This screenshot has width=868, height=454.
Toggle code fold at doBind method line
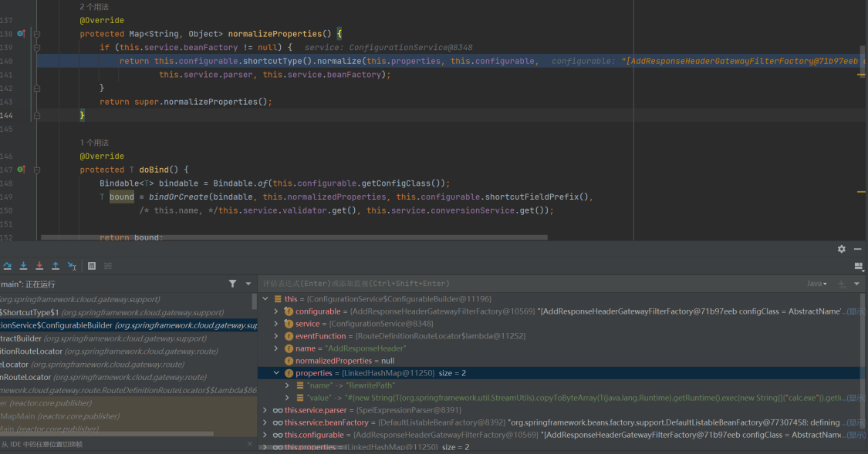[x=37, y=170]
